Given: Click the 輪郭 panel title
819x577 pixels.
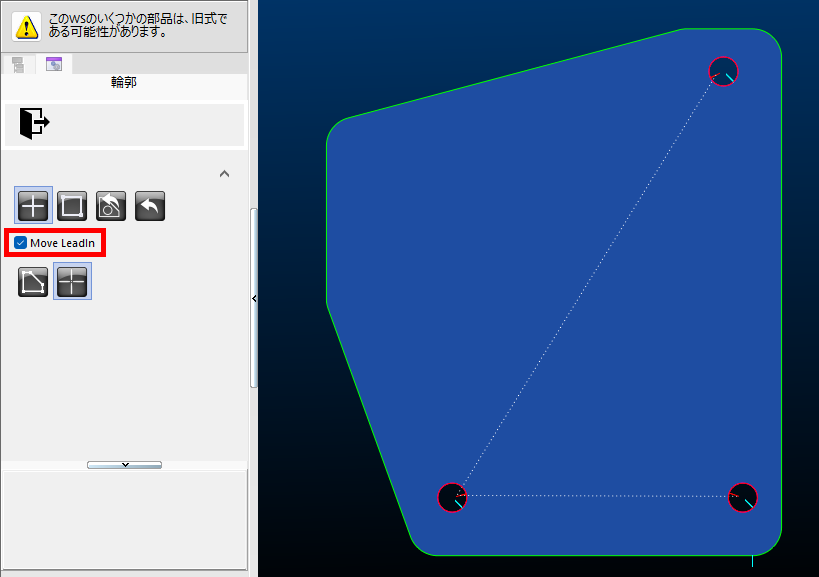Looking at the screenshot, I should click(x=124, y=83).
